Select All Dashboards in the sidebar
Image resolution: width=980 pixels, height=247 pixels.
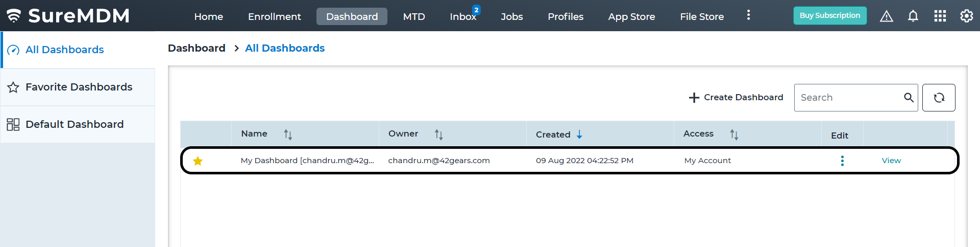tap(78, 50)
